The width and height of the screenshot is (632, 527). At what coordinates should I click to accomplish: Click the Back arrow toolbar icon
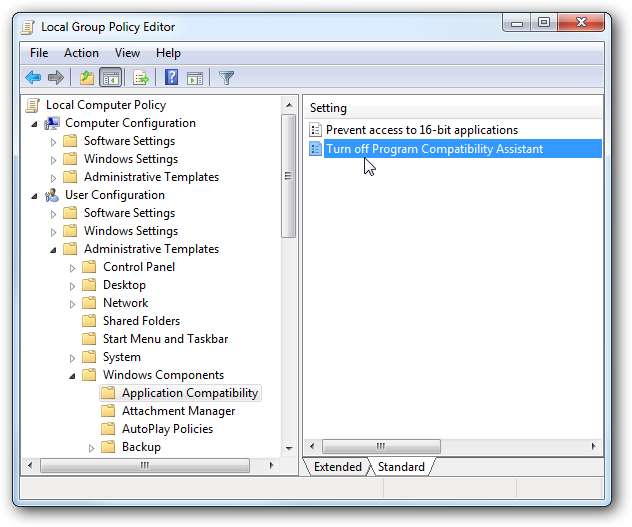(33, 77)
